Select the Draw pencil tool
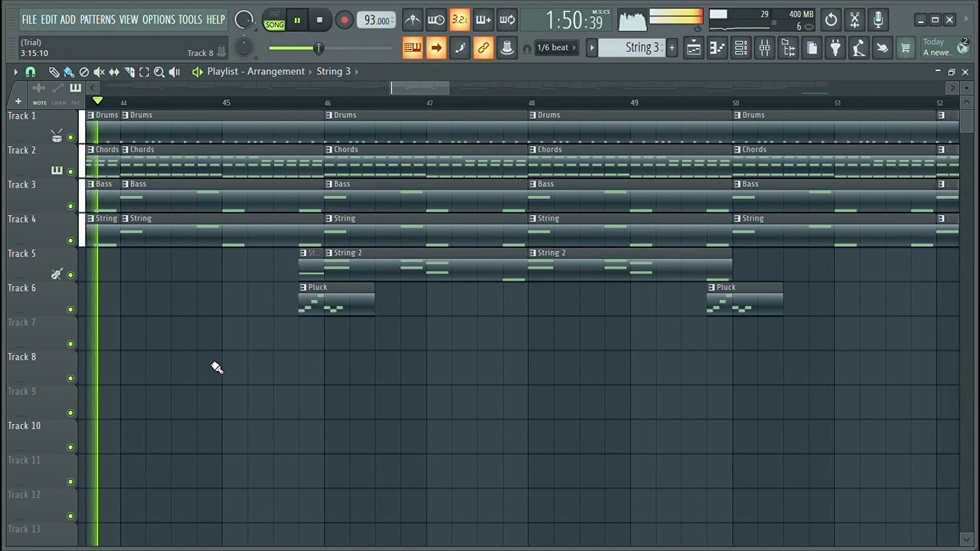Viewport: 980px width, 551px height. point(54,72)
